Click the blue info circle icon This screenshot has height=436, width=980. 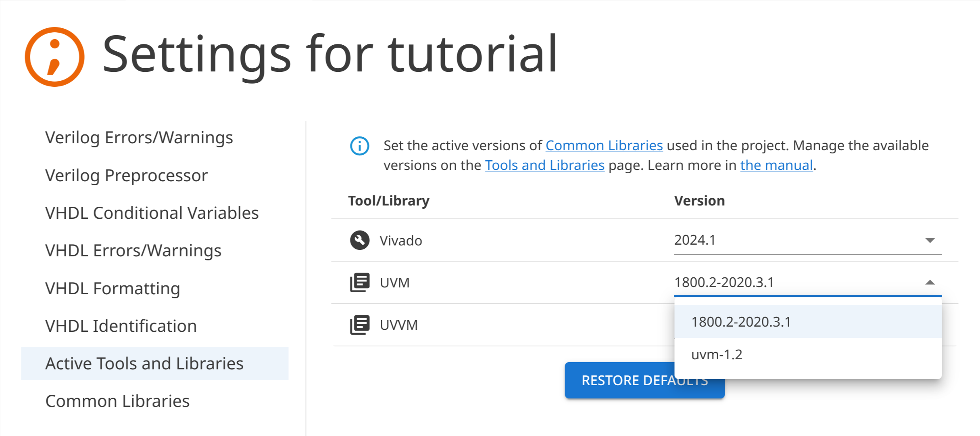tap(359, 146)
